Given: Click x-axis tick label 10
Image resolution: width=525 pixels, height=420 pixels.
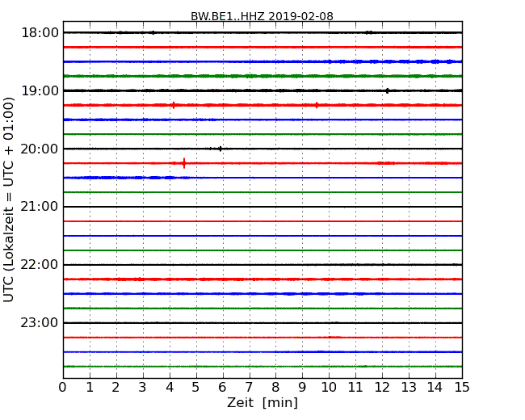Looking at the screenshot, I should [329, 387].
